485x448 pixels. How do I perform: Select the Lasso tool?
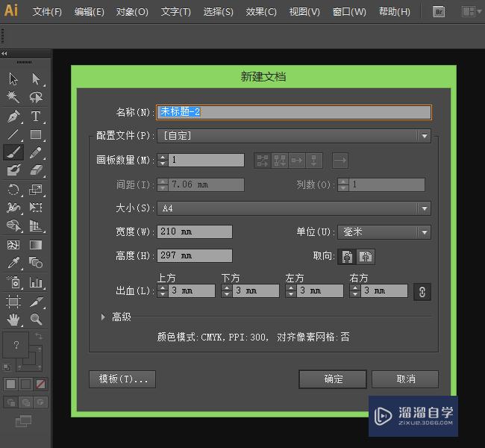(x=37, y=97)
